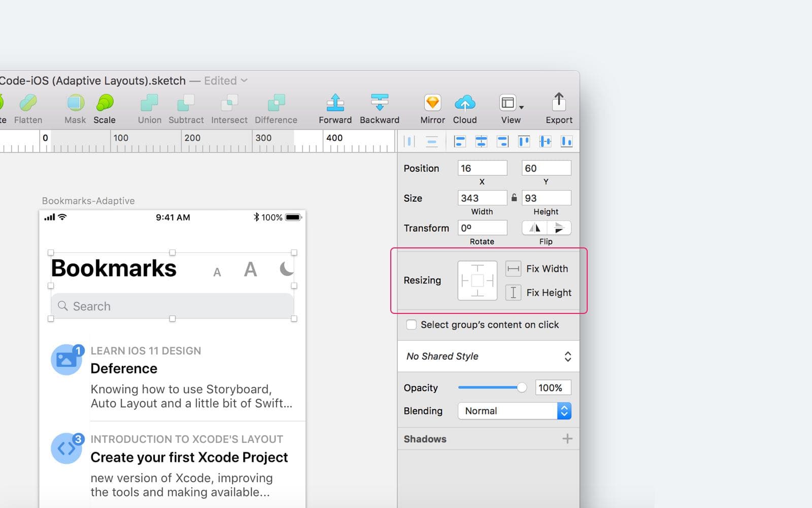The height and width of the screenshot is (508, 812).
Task: Adjust the Opacity slider
Action: (x=492, y=388)
